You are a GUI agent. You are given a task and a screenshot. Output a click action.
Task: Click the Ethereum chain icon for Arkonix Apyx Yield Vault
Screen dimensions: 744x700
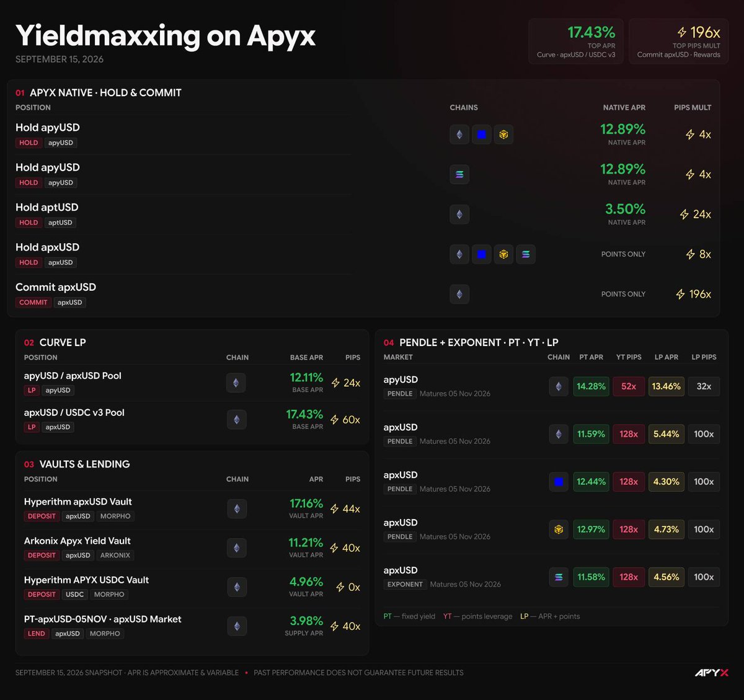coord(237,548)
